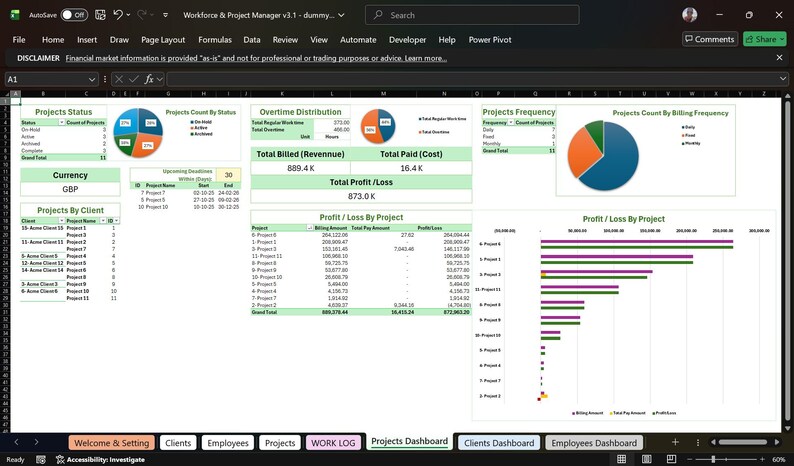
Task: Open the Welcome & Setting sheet tab
Action: pos(111,443)
